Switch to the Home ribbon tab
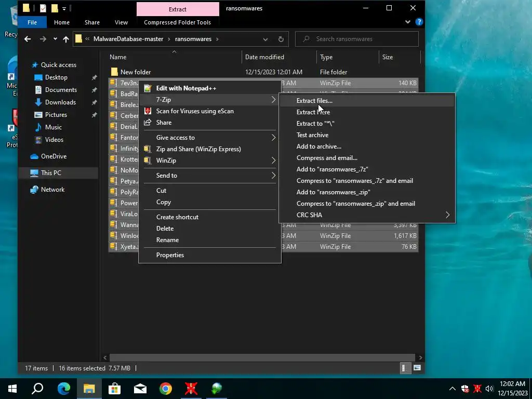Image resolution: width=532 pixels, height=399 pixels. tap(62, 22)
